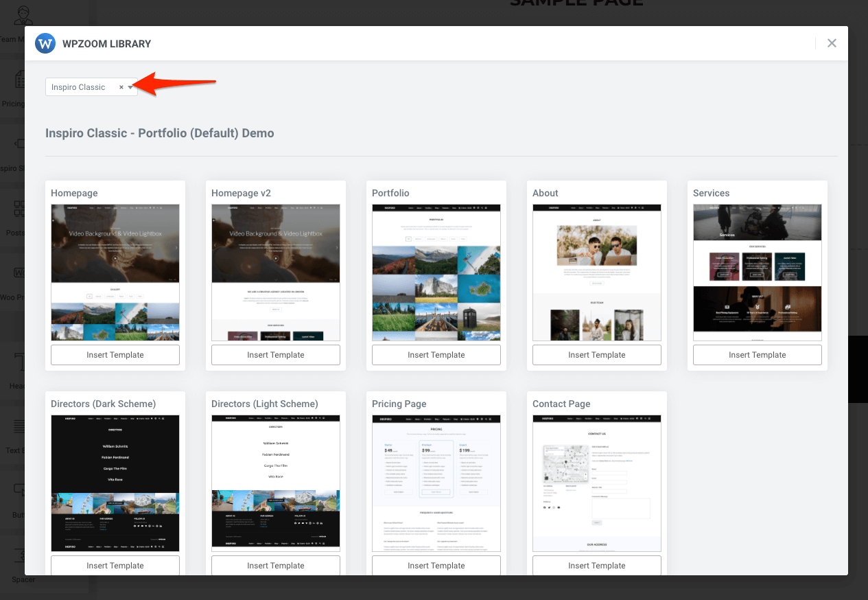
Task: Click the Portfolio card title
Action: coord(390,193)
